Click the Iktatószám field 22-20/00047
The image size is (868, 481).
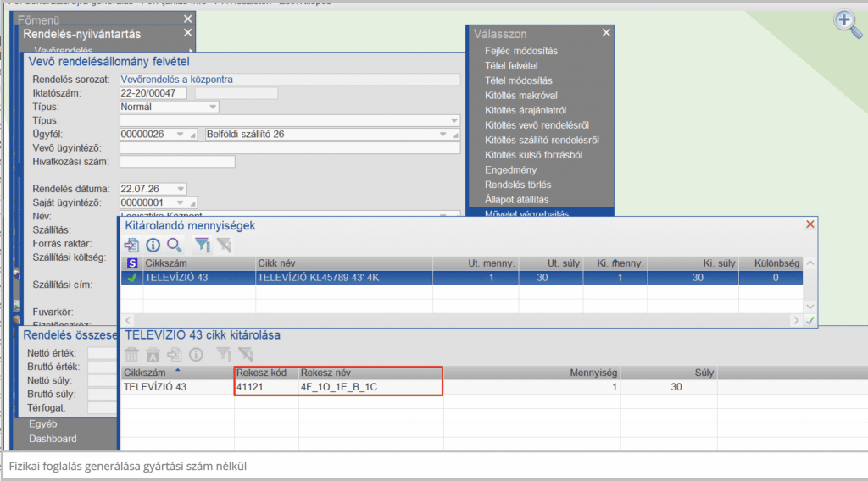[x=153, y=93]
